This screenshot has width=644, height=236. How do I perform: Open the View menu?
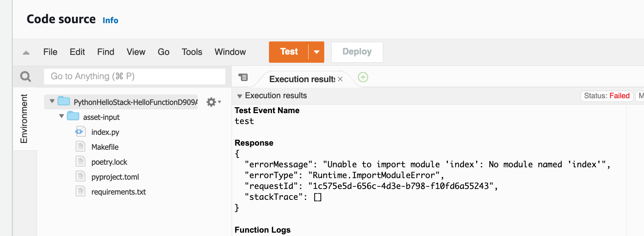click(x=136, y=52)
